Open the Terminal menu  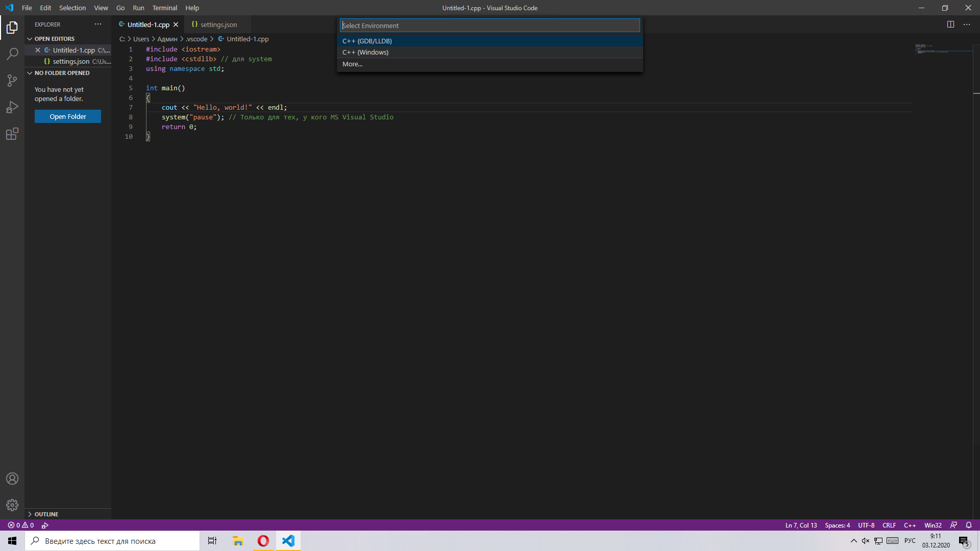point(165,8)
